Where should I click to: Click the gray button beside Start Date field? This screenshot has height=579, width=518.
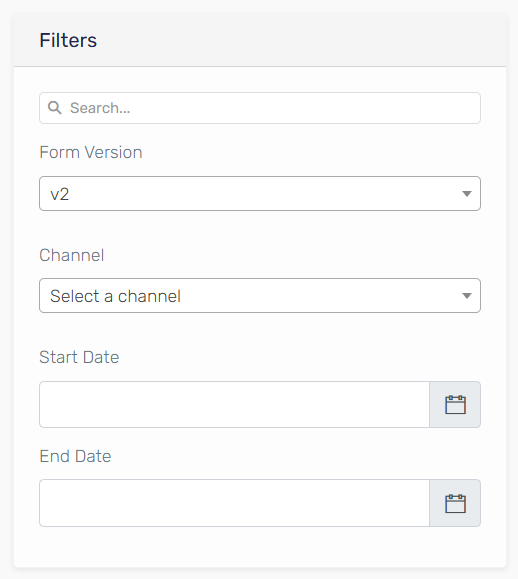pos(455,404)
